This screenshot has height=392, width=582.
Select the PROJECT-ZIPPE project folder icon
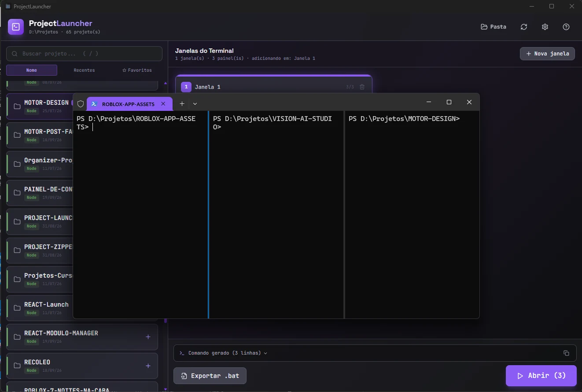(17, 250)
